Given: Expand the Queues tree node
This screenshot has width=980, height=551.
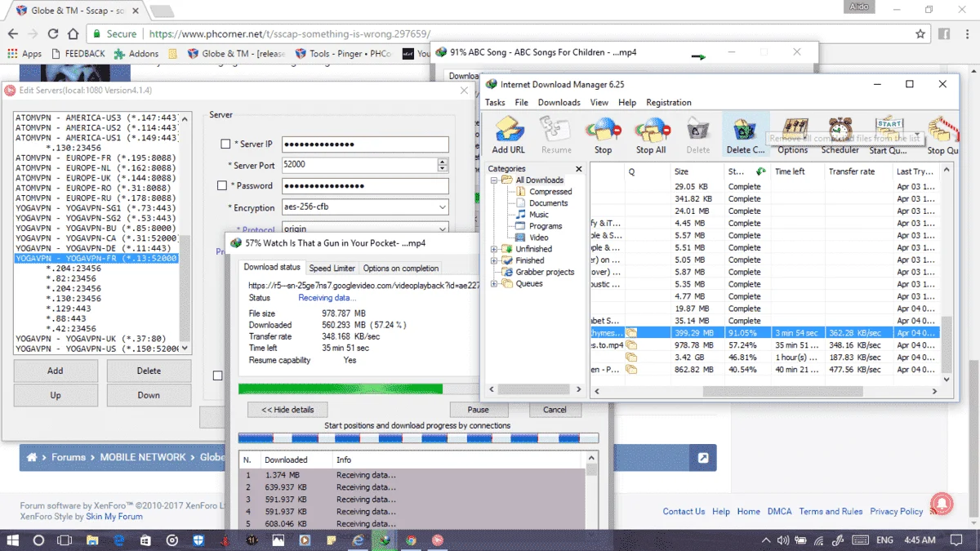Looking at the screenshot, I should coord(494,283).
